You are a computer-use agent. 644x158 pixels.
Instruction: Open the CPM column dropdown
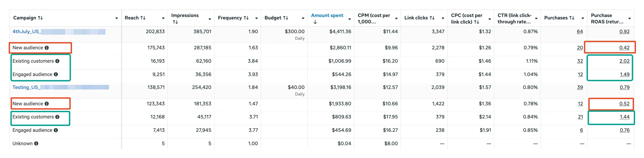[396, 18]
